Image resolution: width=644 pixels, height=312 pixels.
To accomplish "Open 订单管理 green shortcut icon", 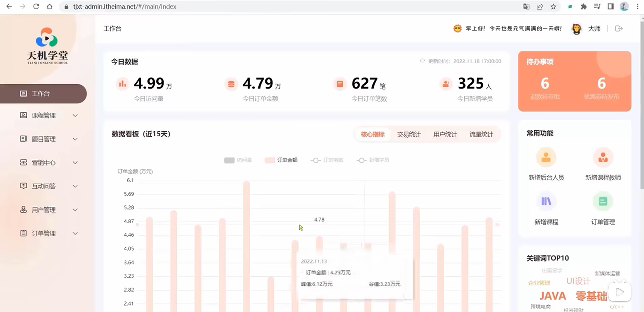I will (x=603, y=201).
